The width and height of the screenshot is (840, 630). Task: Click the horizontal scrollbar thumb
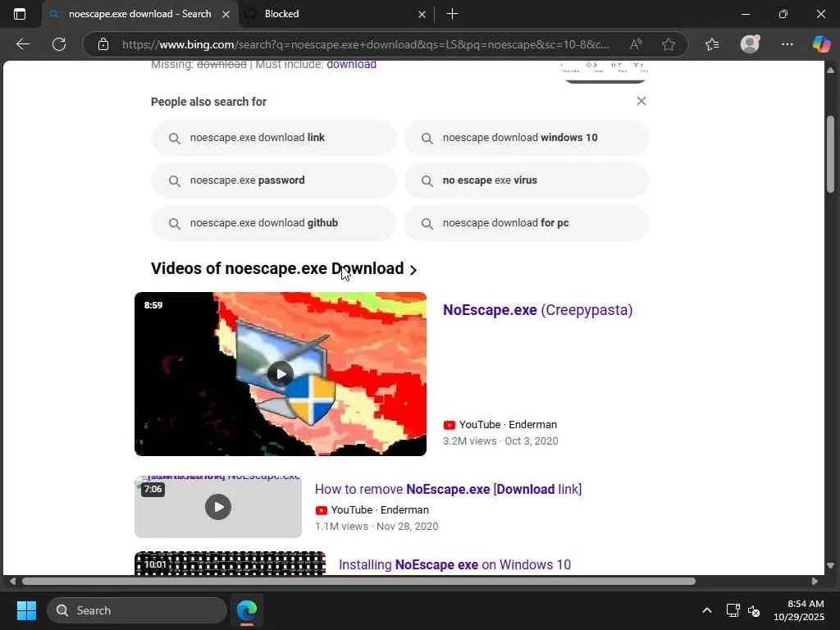point(359,582)
